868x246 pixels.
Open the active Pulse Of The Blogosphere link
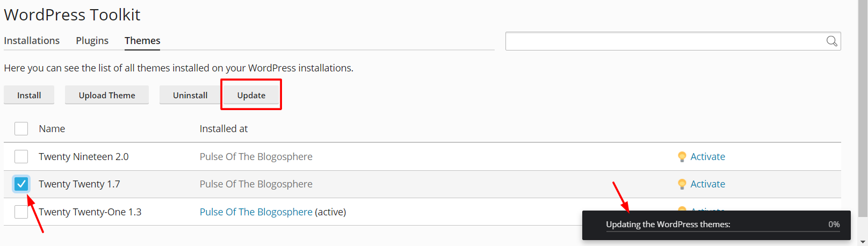[x=256, y=212]
